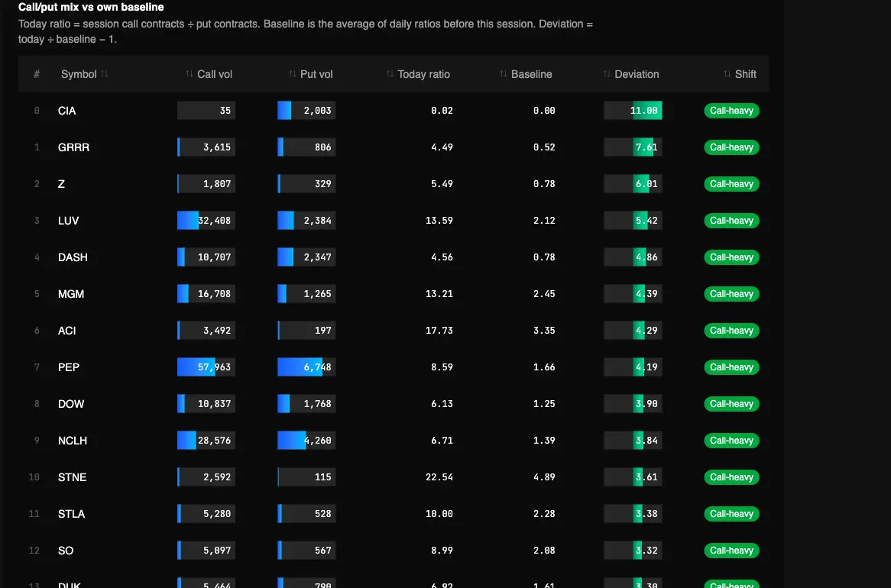Click ACI baseline value 3.35
The height and width of the screenshot is (588, 891).
tap(544, 331)
